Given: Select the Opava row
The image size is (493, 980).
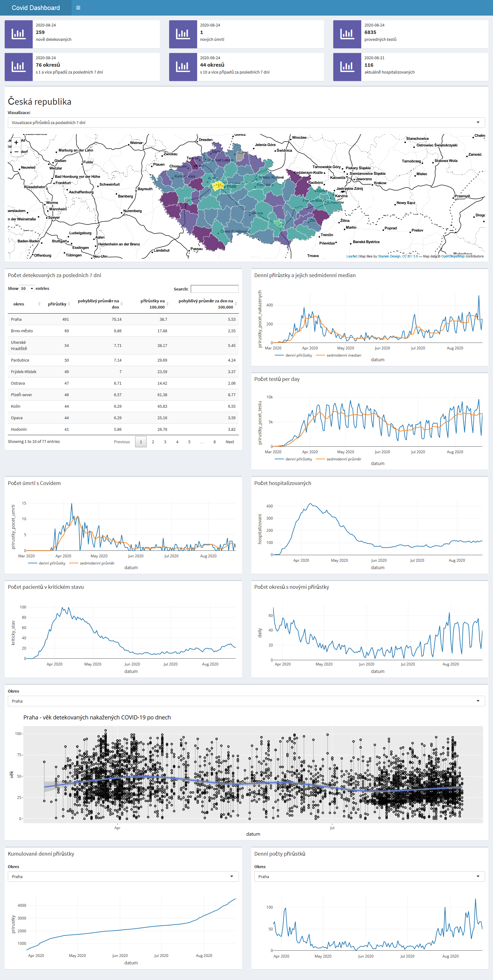Looking at the screenshot, I should click(x=123, y=418).
